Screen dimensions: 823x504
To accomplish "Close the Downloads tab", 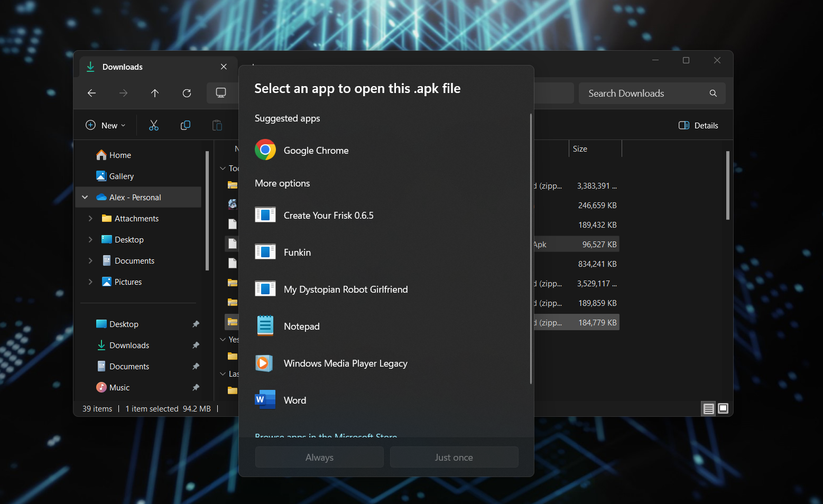I will [224, 67].
